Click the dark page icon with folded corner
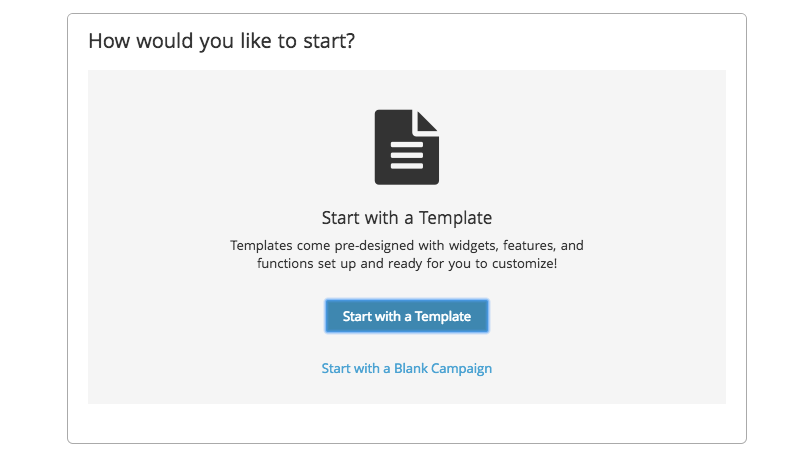The image size is (805, 449). (x=406, y=147)
